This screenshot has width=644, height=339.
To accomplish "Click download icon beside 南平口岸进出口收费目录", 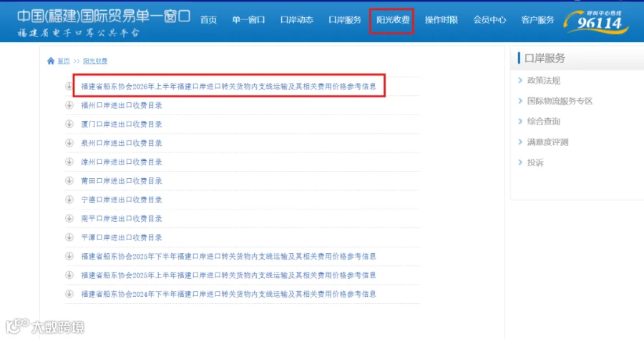I will 69,218.
